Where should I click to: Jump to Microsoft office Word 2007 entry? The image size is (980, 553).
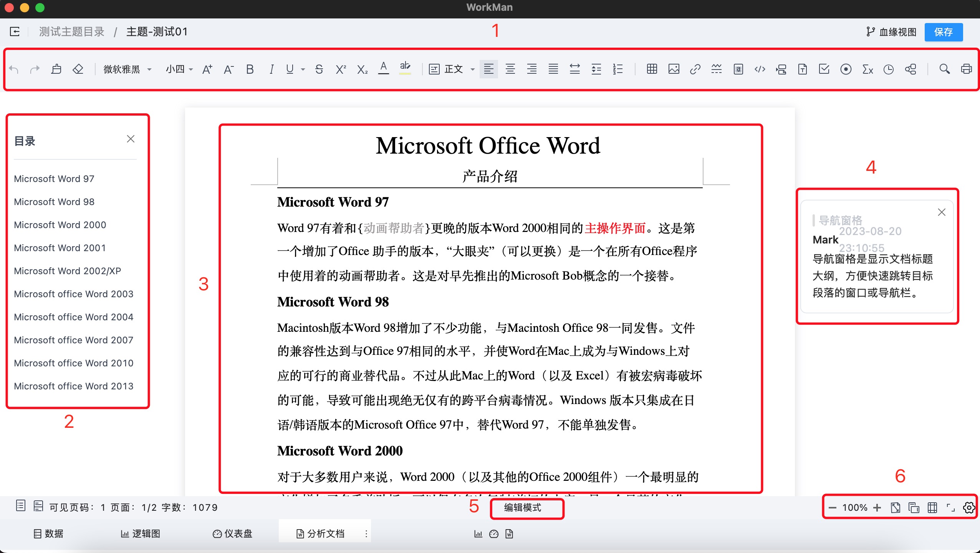[74, 340]
